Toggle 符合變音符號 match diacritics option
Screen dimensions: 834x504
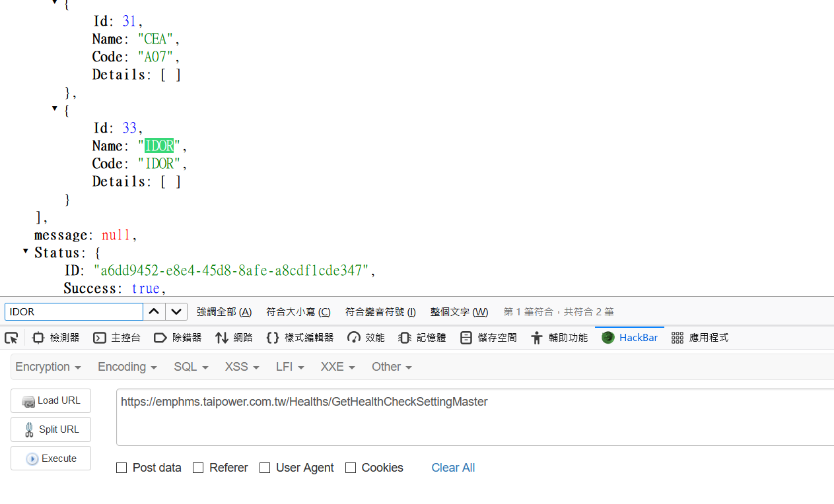tap(380, 312)
